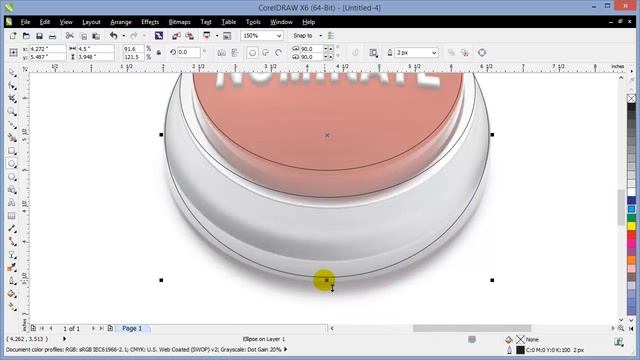Image resolution: width=640 pixels, height=360 pixels.
Task: Choose the Ellipse shape type button
Action: [252, 53]
